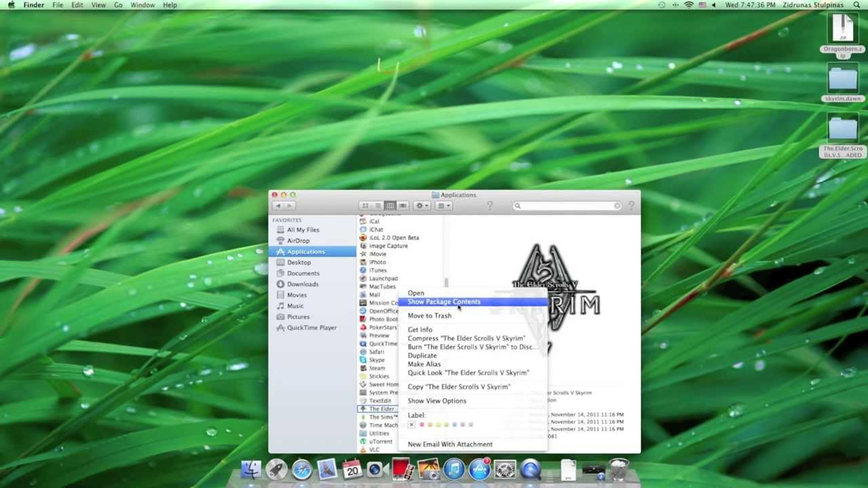Select Applications in Finder sidebar

tap(312, 251)
